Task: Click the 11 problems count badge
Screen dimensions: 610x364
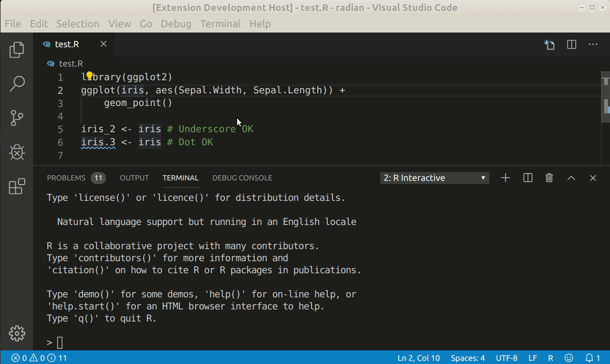Action: pyautogui.click(x=99, y=178)
